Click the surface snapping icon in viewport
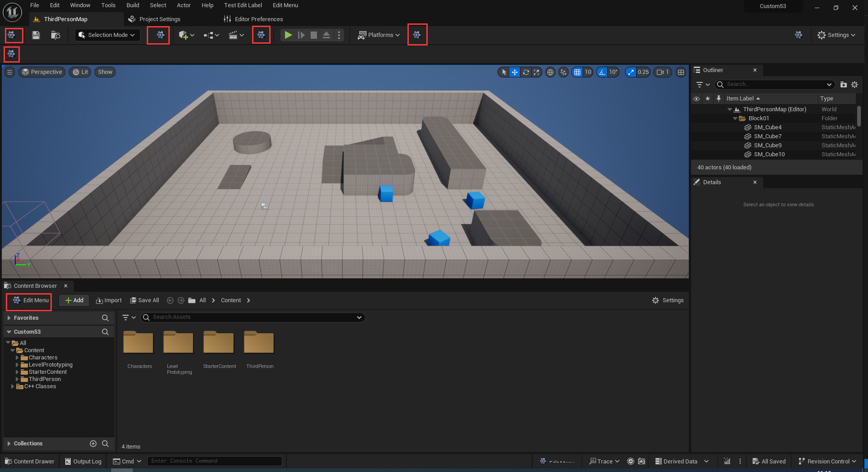This screenshot has height=472, width=868. point(563,72)
